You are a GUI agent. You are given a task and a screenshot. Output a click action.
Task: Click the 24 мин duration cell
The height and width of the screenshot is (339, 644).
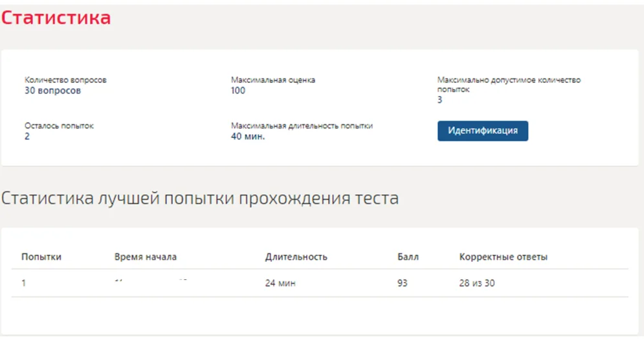[x=280, y=283]
